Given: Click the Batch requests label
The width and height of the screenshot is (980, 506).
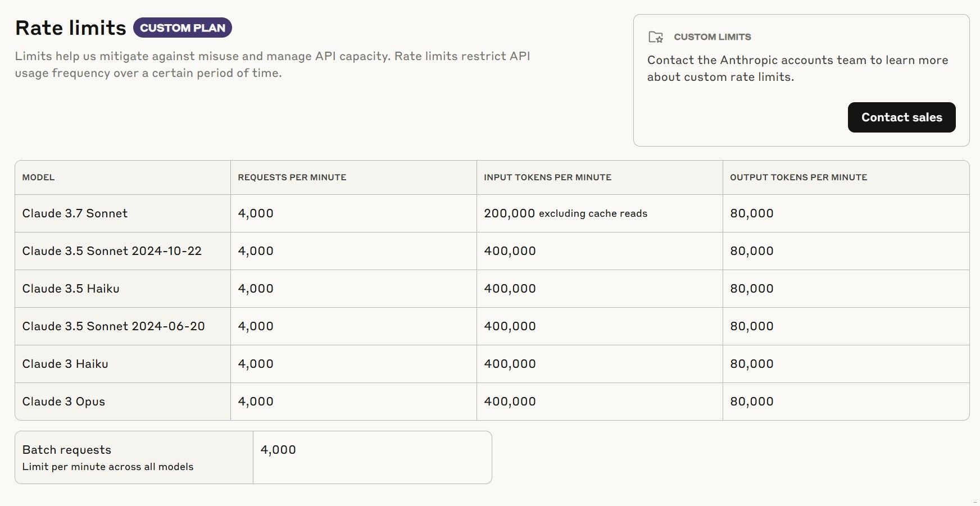Looking at the screenshot, I should click(x=67, y=450).
